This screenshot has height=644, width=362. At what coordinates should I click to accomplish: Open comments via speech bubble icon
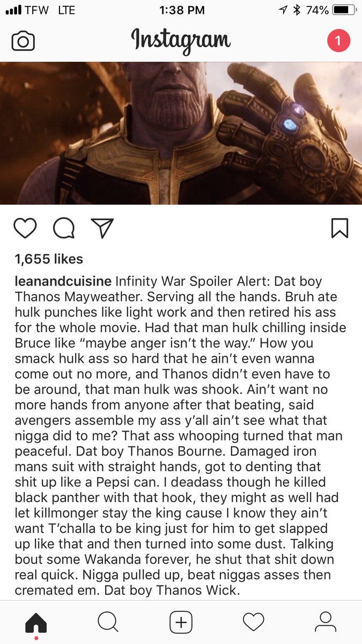(x=64, y=228)
